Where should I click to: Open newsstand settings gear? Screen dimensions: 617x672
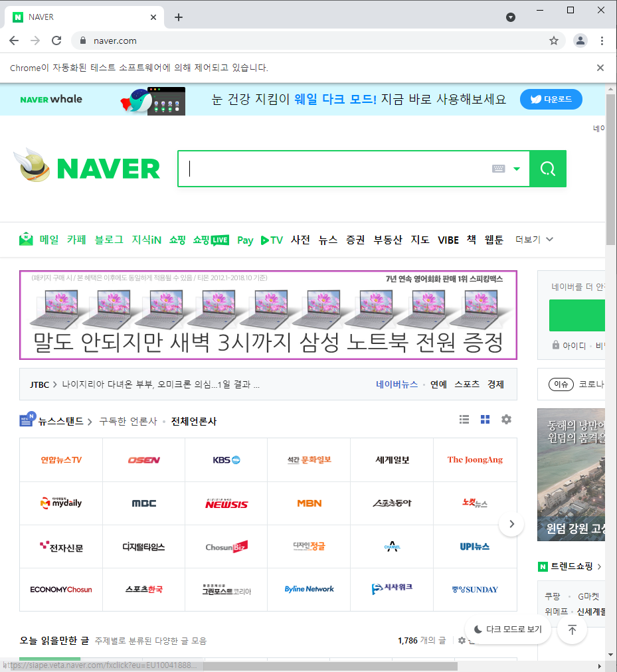[x=506, y=420]
